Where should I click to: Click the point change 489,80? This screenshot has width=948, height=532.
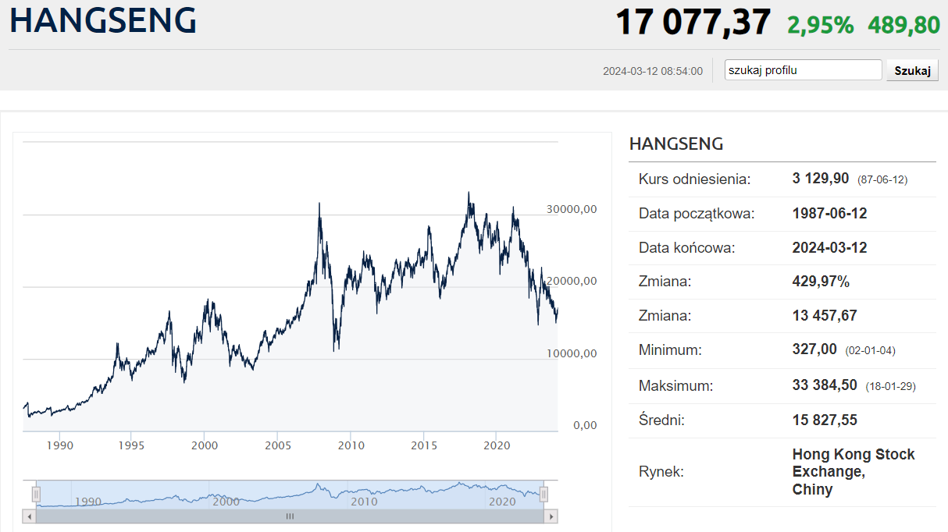click(x=904, y=25)
